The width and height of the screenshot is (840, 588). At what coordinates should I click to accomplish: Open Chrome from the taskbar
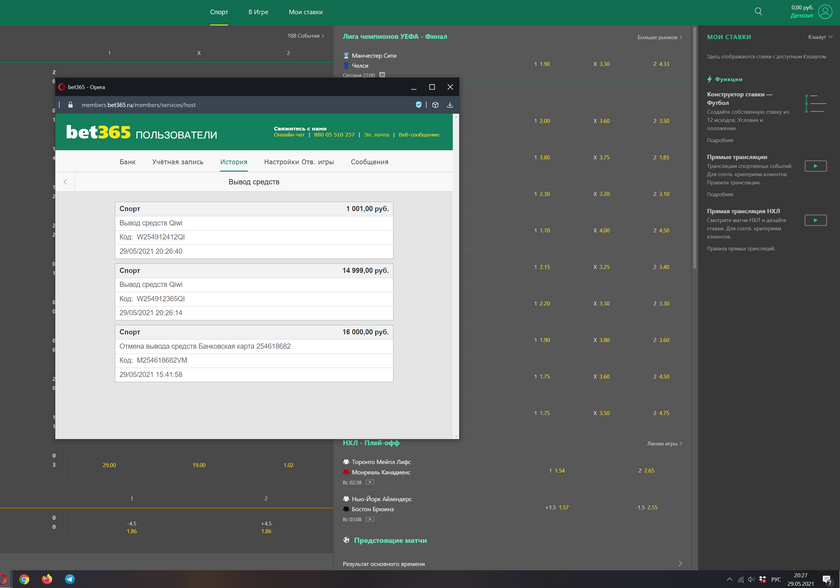24,579
